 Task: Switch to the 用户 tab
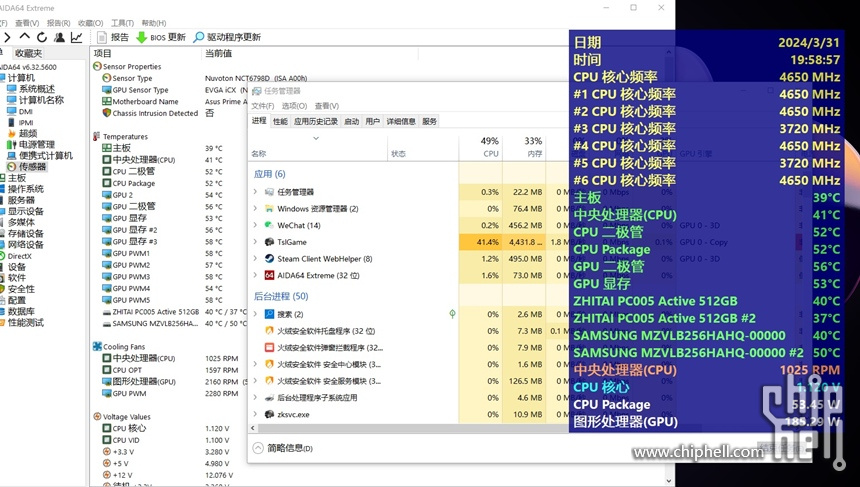coord(372,121)
